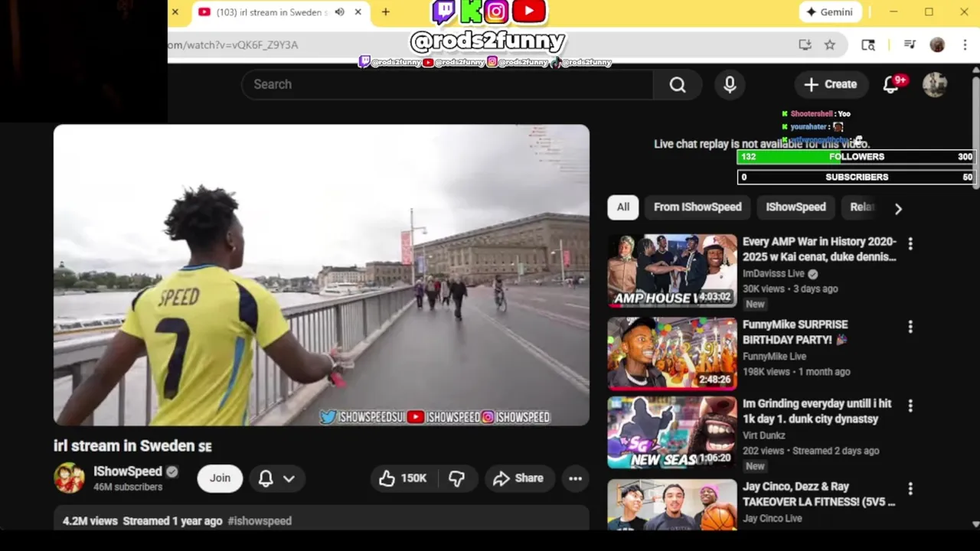Open the IShowSpeed channel name link
The width and height of the screenshot is (980, 551).
coord(128,471)
